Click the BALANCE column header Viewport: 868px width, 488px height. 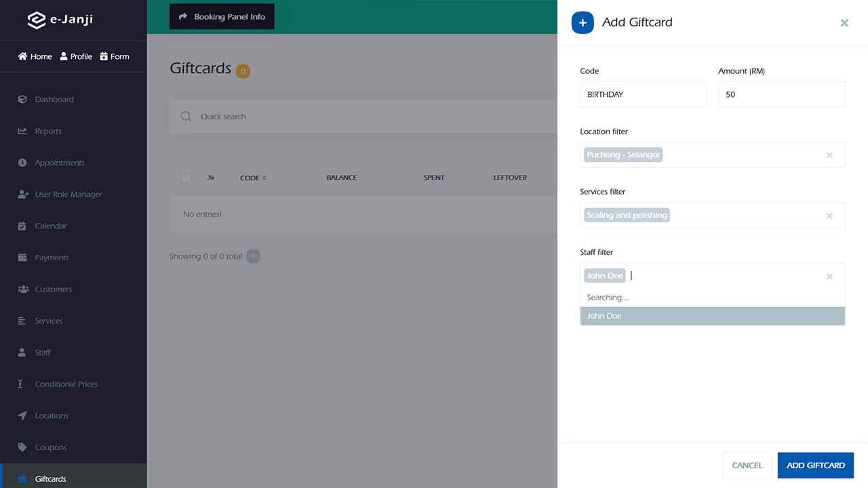pos(342,178)
